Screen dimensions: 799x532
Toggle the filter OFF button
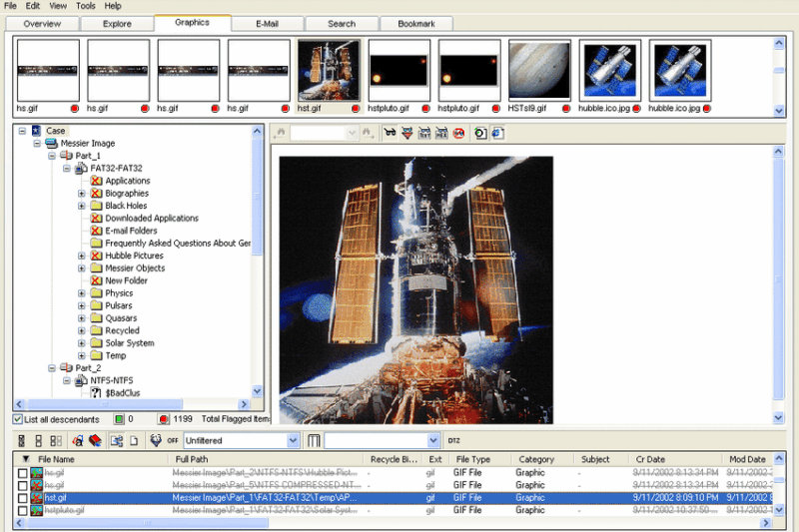pyautogui.click(x=173, y=440)
